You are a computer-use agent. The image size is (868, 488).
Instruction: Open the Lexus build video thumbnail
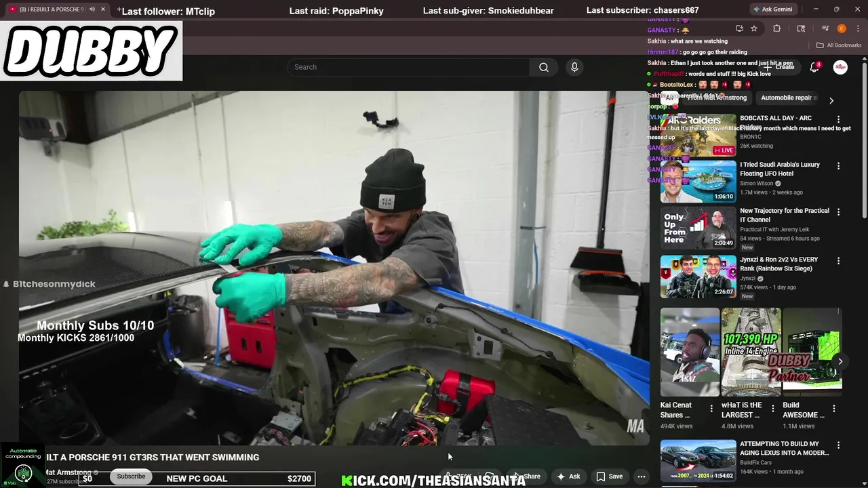[x=698, y=461]
